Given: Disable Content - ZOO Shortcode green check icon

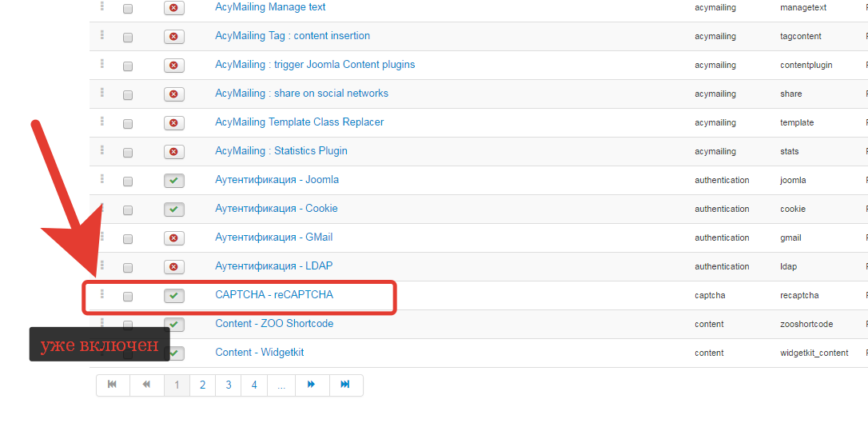Looking at the screenshot, I should [x=173, y=324].
